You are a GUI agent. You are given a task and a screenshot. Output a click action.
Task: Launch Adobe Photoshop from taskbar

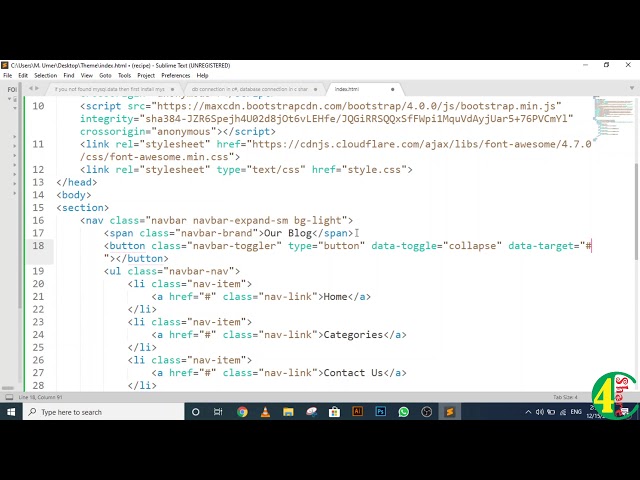pyautogui.click(x=380, y=412)
